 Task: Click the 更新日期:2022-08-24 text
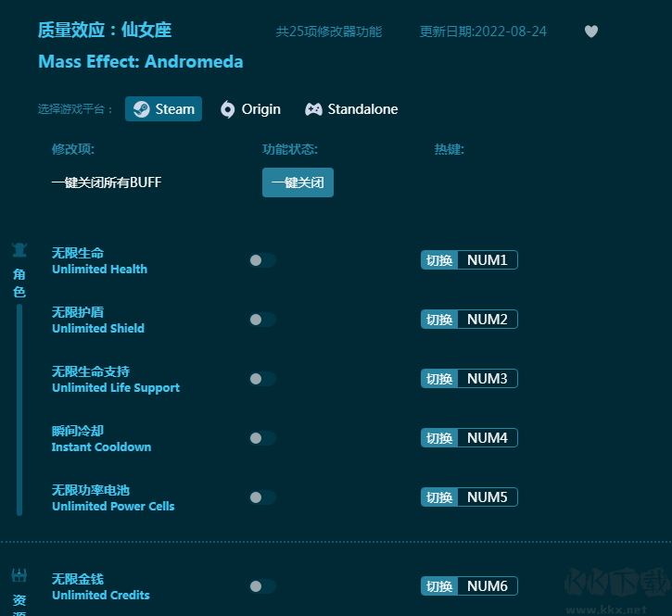coord(483,31)
